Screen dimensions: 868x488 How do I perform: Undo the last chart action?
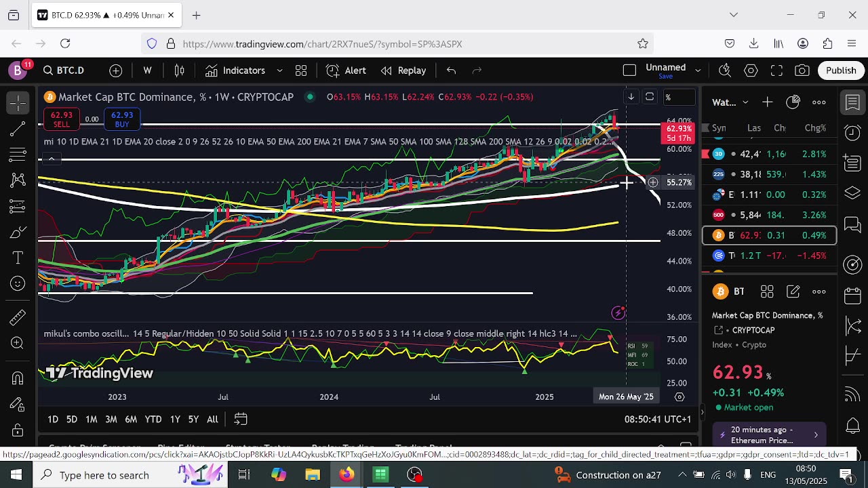pos(451,70)
